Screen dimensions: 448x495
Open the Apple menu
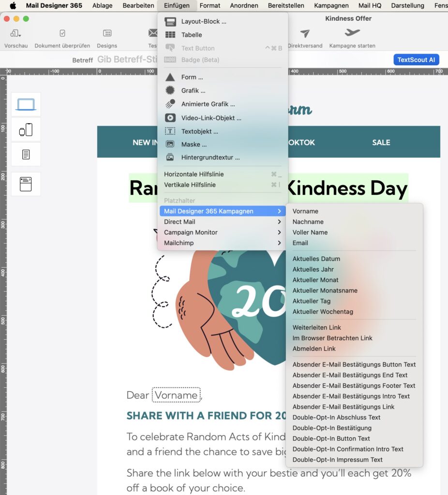pyautogui.click(x=13, y=5)
